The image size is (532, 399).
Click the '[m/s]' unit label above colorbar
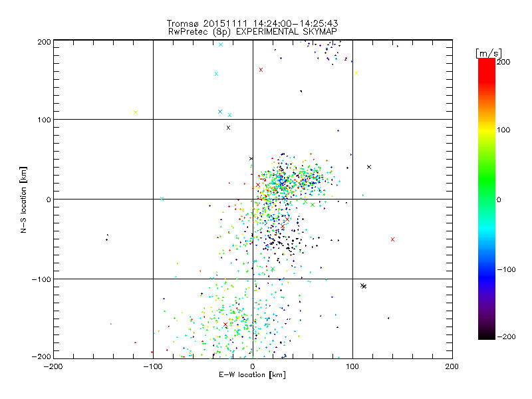[488, 53]
